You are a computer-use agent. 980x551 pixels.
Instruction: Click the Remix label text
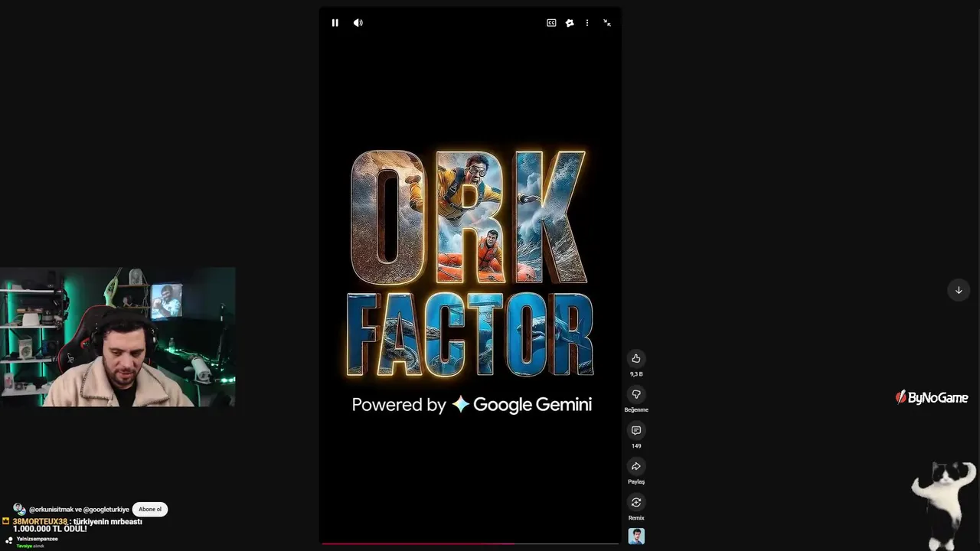[636, 518]
